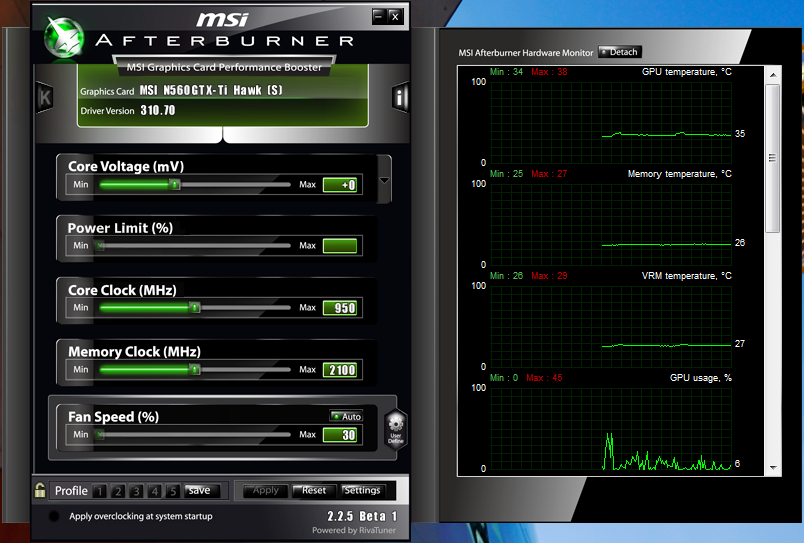Click the GPU temperature graph
The width and height of the screenshot is (804, 543).
click(x=611, y=122)
